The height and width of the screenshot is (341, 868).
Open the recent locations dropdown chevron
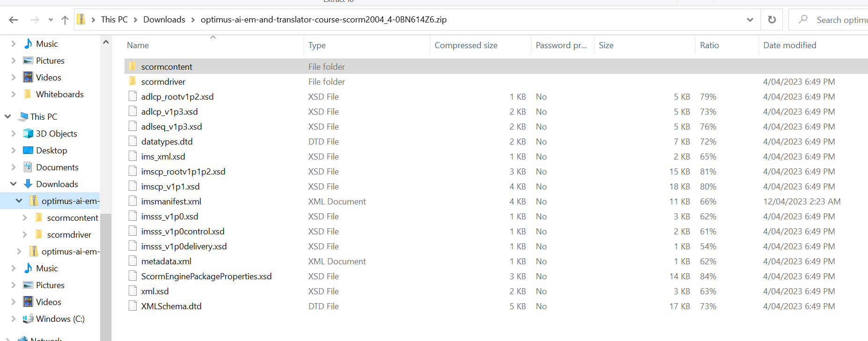(51, 20)
